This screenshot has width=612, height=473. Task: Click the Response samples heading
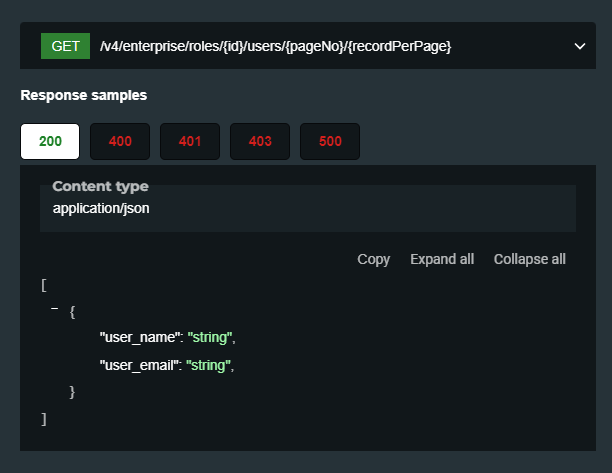84,95
